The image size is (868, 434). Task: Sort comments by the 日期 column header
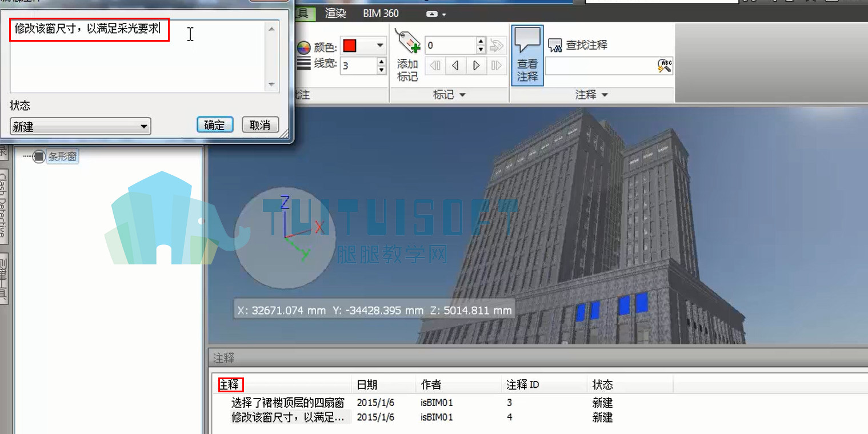383,385
